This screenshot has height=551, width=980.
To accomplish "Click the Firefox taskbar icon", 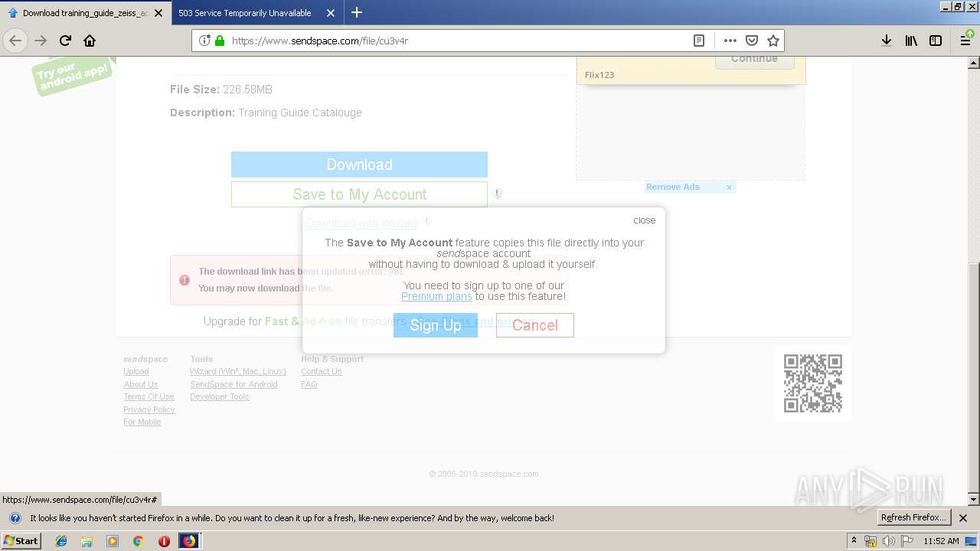I will pos(189,541).
